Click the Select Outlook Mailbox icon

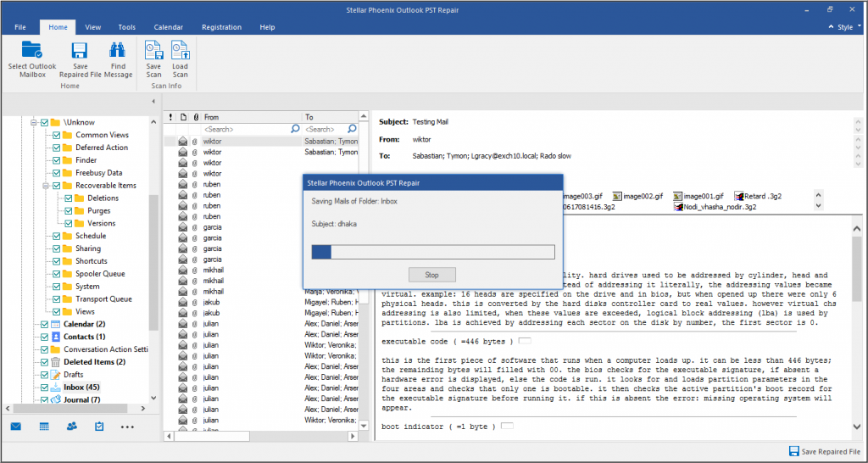point(32,50)
